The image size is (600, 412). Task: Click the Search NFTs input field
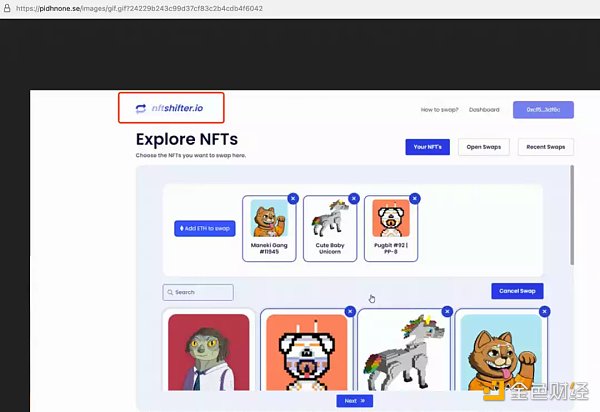(198, 292)
